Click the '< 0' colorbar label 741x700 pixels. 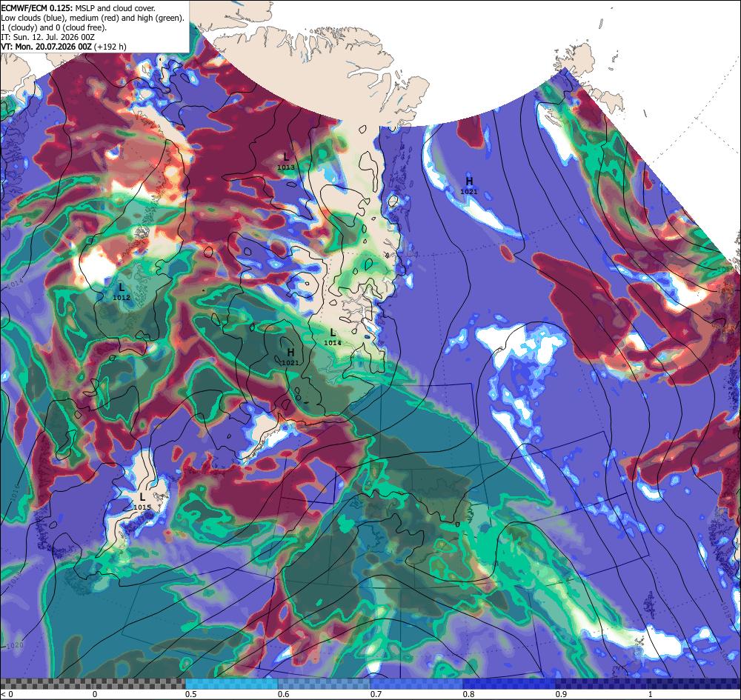(7, 694)
